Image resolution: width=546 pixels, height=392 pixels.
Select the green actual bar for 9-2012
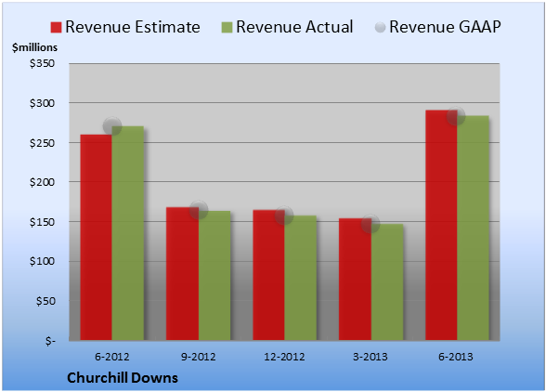(x=214, y=275)
